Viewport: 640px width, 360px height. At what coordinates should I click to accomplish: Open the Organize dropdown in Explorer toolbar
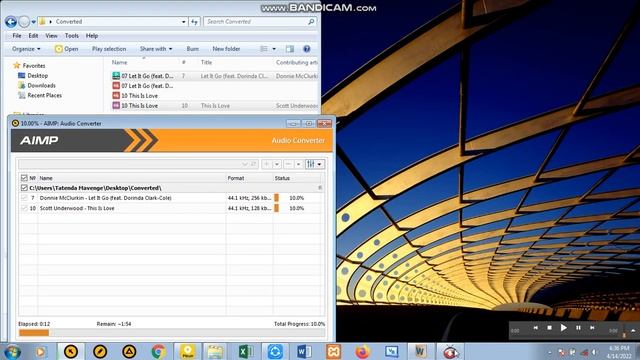coord(26,49)
